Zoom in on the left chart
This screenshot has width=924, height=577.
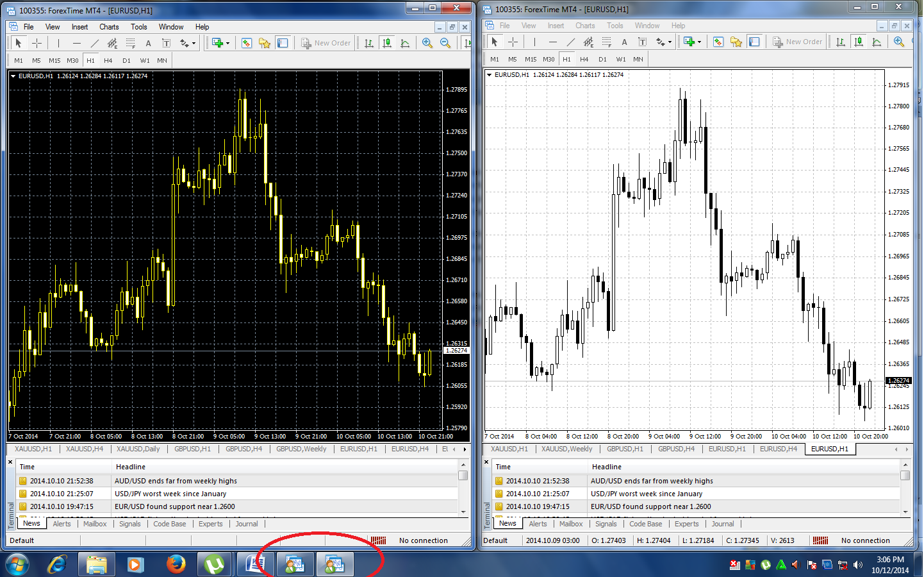pos(427,42)
